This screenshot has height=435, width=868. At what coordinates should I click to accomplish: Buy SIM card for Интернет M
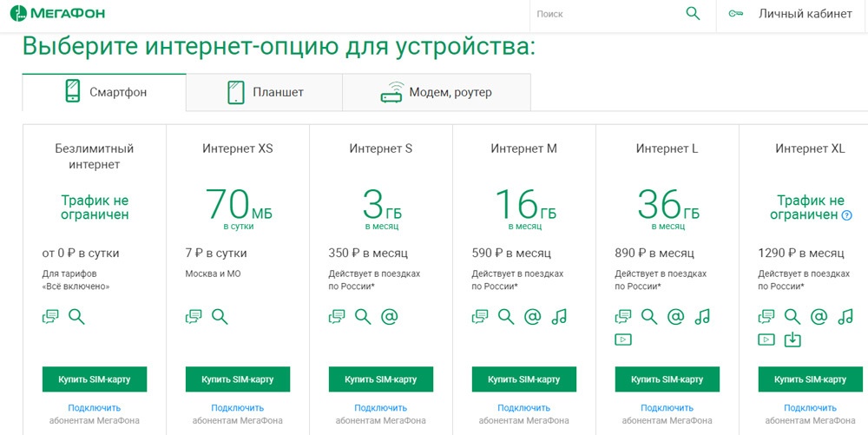click(x=523, y=379)
